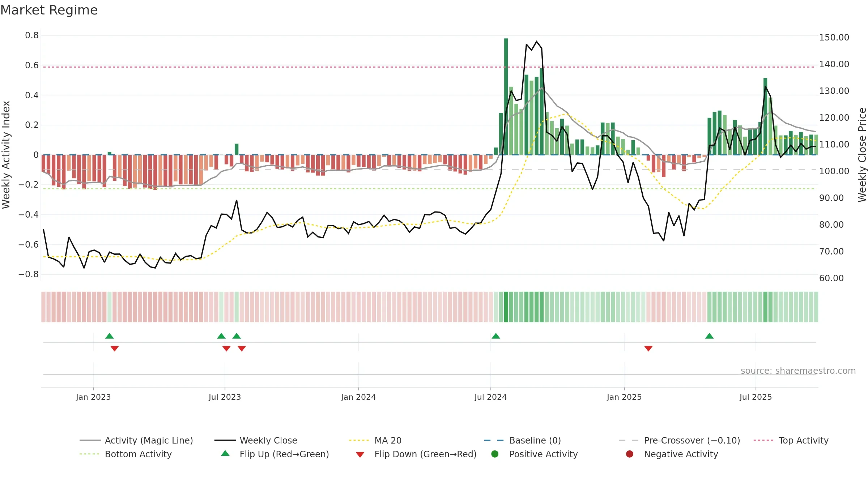Click the Jan 2025 axis label
The image size is (868, 488).
[x=624, y=397]
